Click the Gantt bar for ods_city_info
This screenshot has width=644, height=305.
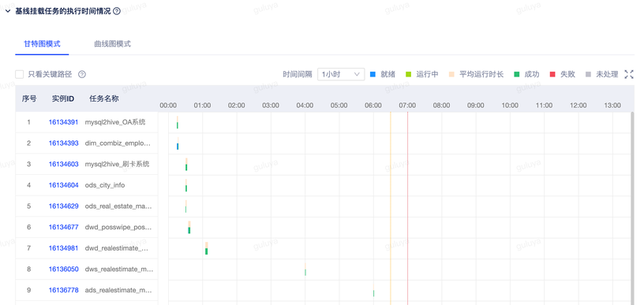[186, 188]
